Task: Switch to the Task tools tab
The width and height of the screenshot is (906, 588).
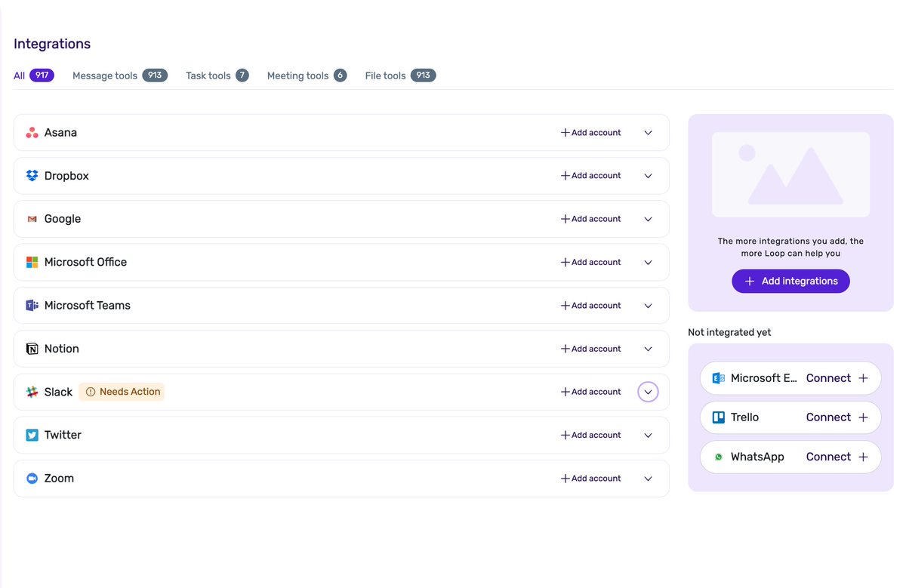Action: (217, 75)
